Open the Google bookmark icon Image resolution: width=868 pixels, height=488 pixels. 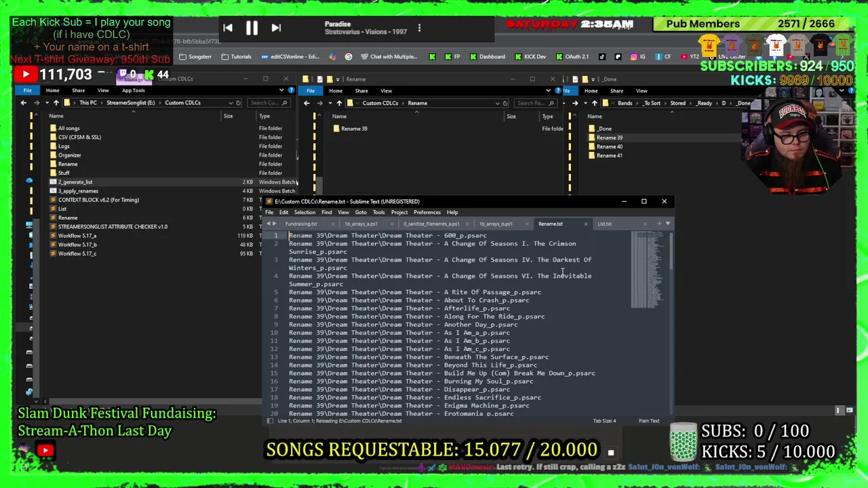pyautogui.click(x=349, y=56)
